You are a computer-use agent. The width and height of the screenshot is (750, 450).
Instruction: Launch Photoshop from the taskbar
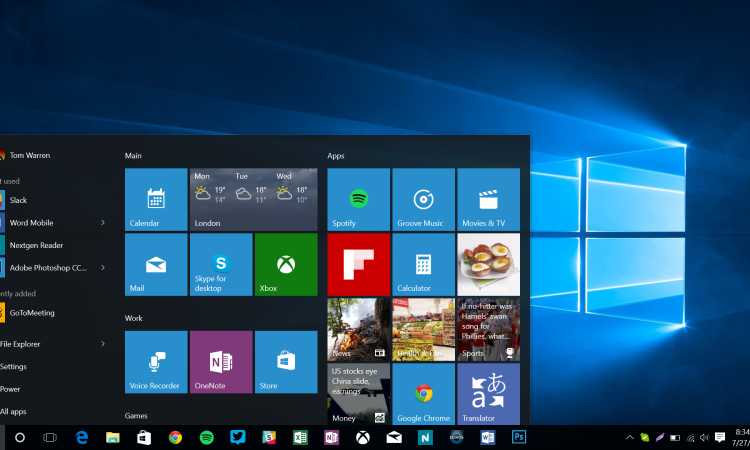(x=519, y=437)
